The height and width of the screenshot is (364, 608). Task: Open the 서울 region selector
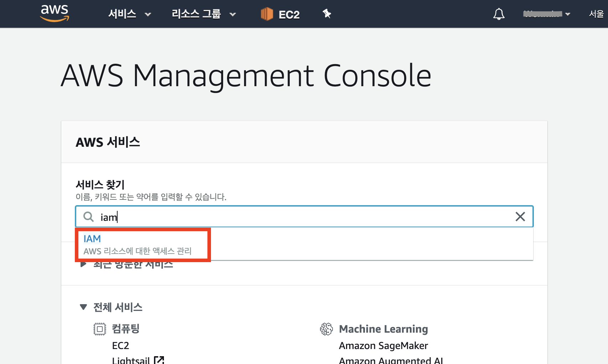pos(596,14)
